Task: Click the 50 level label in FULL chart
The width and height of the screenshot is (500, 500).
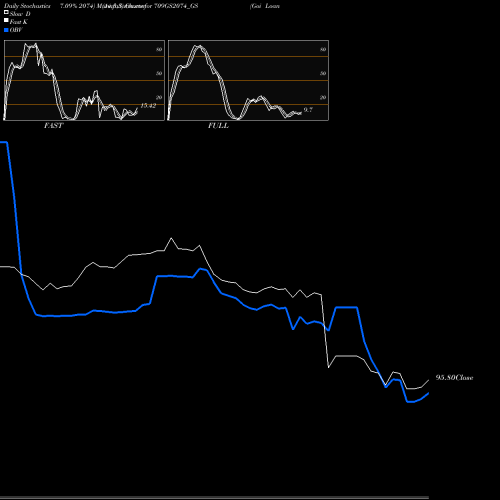Action: pyautogui.click(x=323, y=73)
